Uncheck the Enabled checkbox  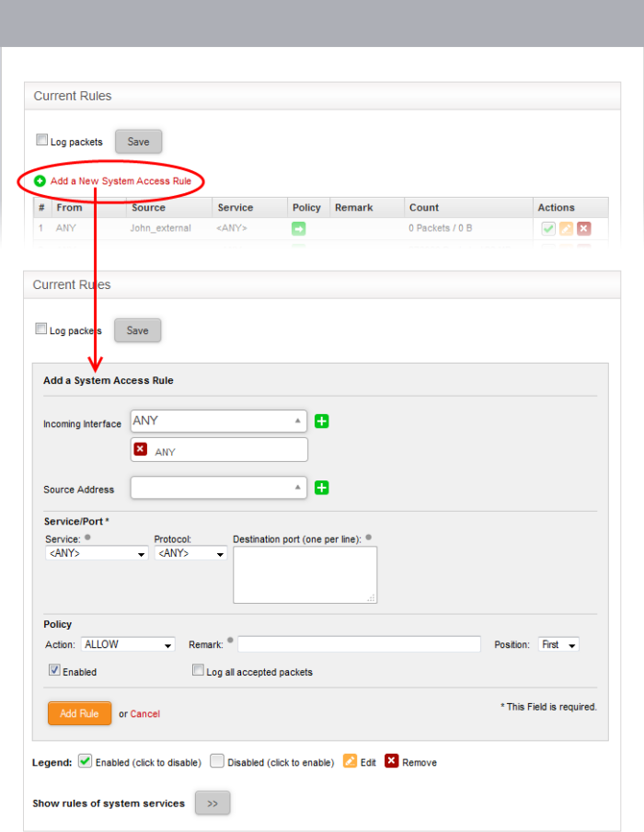[54, 670]
